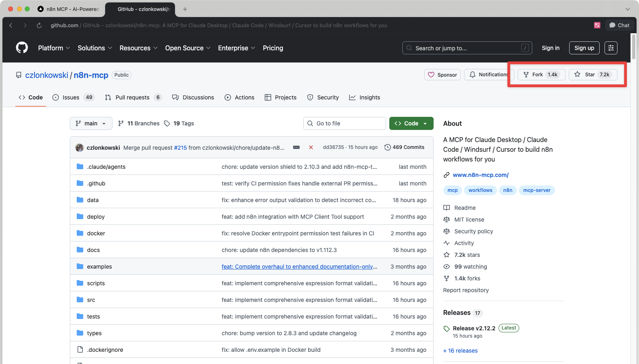
Task: Open the .claude/agents folder
Action: (x=106, y=167)
